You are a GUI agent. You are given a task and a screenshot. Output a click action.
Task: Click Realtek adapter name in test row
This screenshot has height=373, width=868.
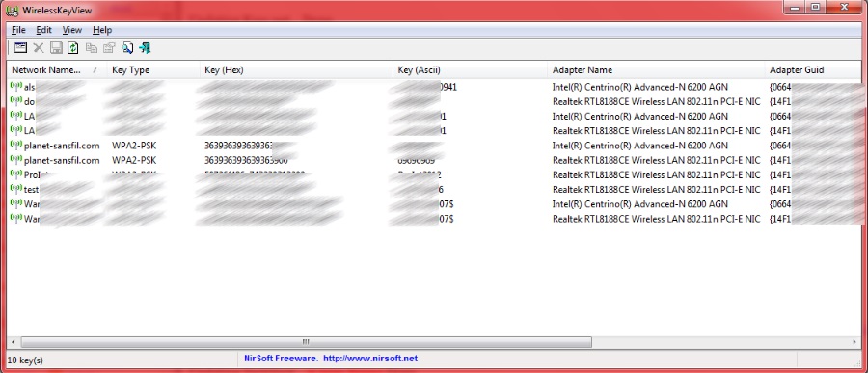tap(656, 189)
